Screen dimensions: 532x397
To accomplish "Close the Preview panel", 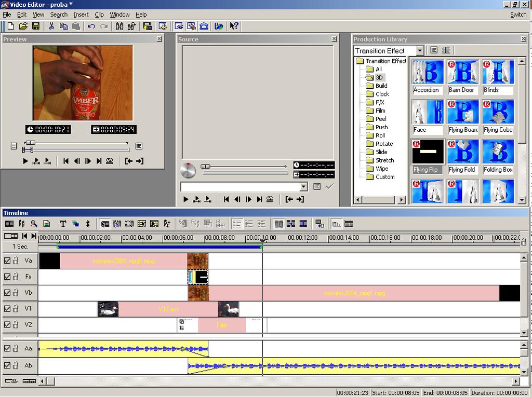I will tap(159, 39).
